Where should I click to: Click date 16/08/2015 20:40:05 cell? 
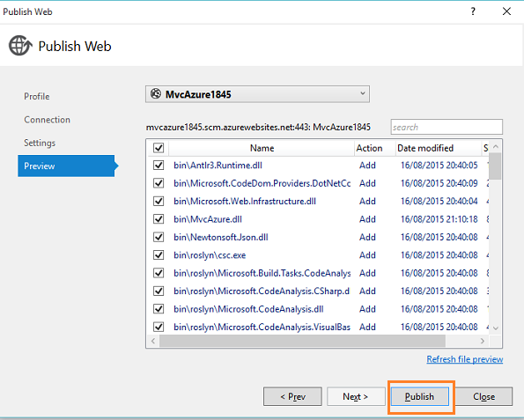point(439,165)
